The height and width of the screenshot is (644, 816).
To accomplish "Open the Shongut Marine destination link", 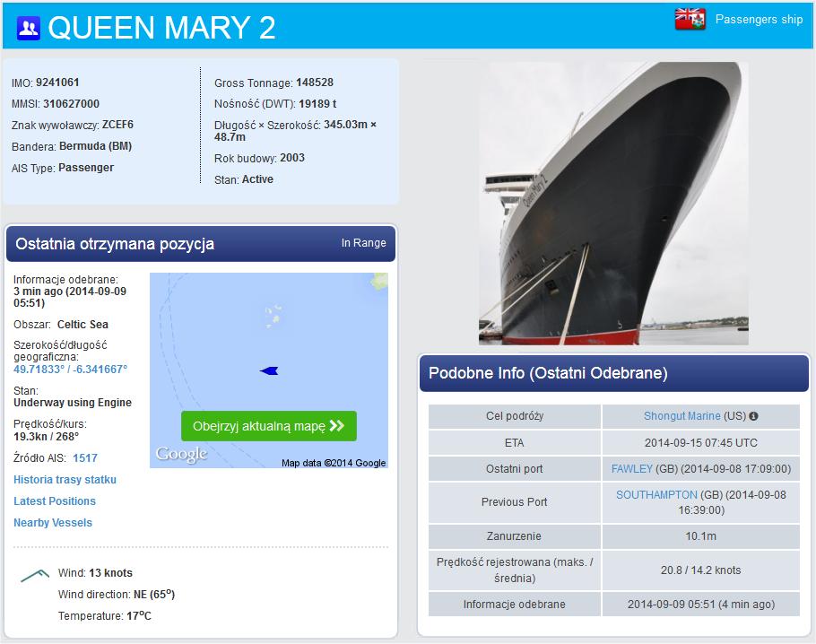I will click(x=681, y=416).
